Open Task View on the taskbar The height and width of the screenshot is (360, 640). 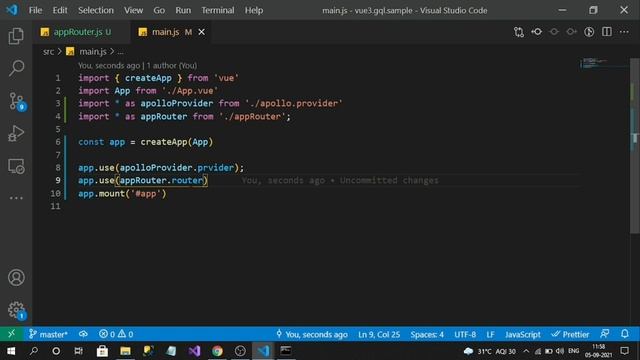[78, 351]
